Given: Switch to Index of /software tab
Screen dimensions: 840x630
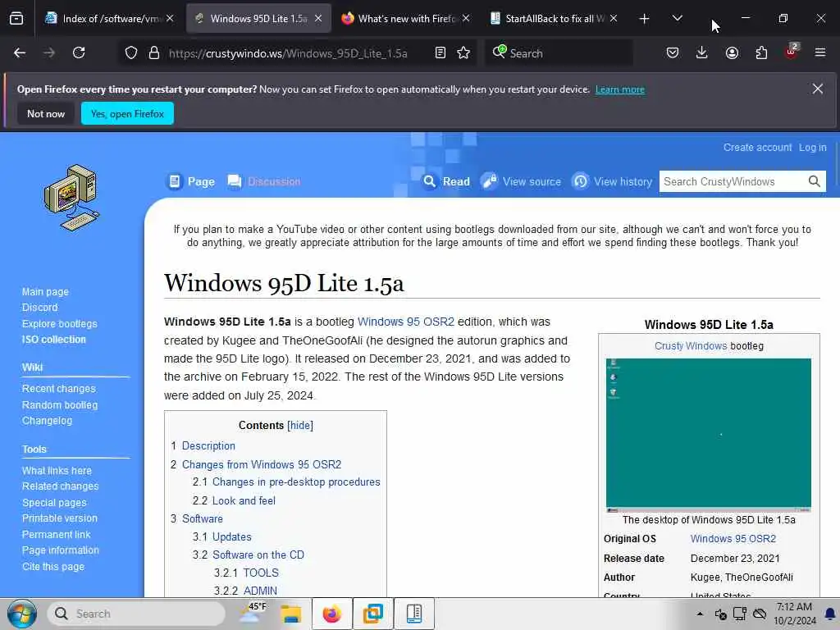Looking at the screenshot, I should tap(110, 19).
